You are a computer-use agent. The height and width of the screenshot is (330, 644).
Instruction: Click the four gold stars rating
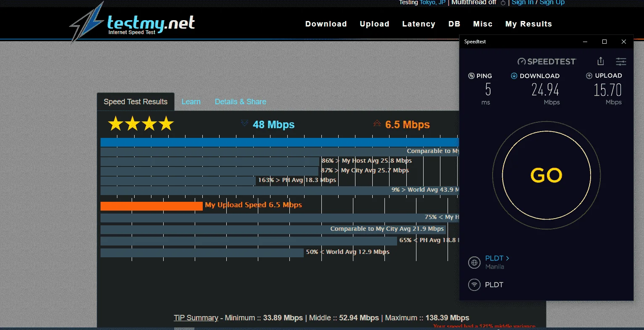click(x=140, y=124)
